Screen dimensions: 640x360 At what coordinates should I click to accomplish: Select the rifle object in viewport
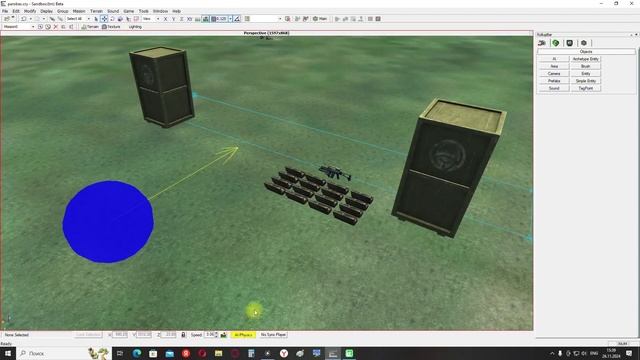coord(335,172)
